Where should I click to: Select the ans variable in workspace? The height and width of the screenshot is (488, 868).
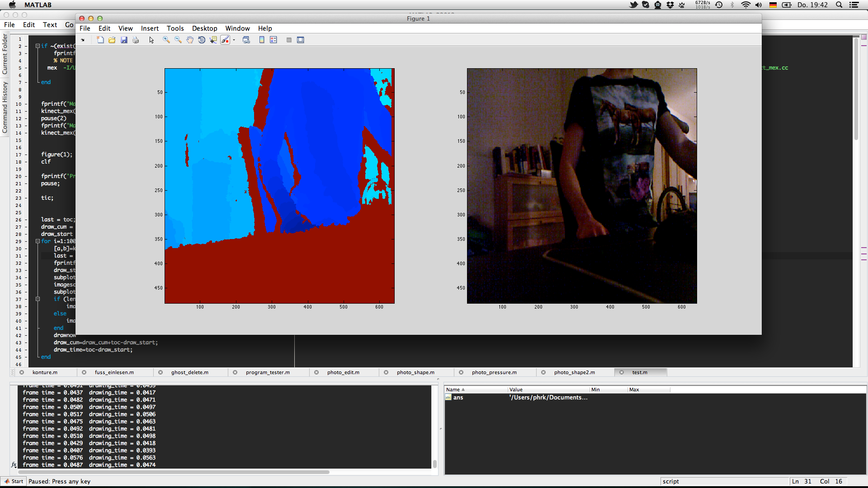(x=458, y=398)
